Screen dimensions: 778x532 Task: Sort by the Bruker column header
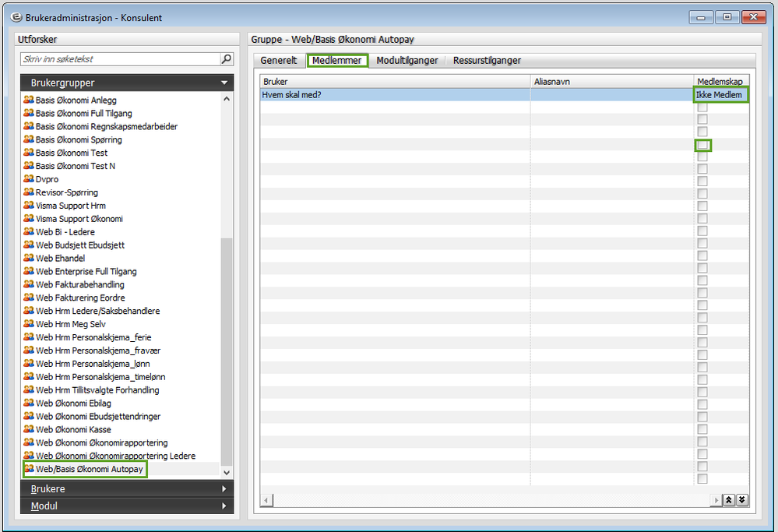click(396, 81)
